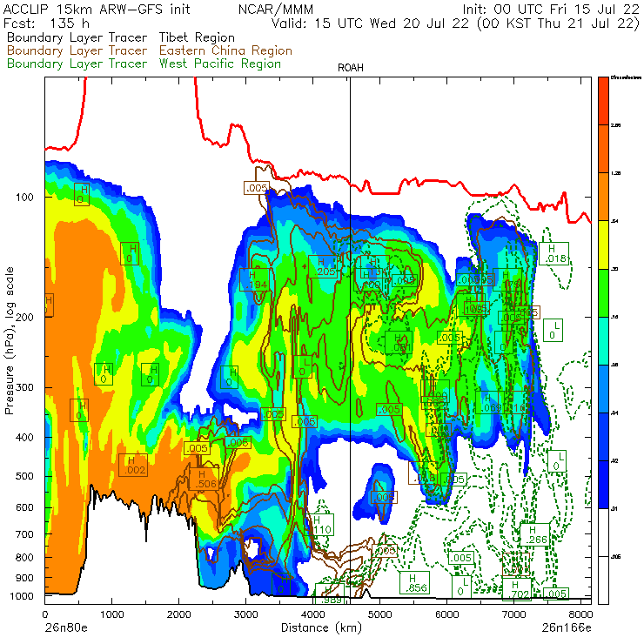Click 'Init: 00 UTC Fri 15 Jul 22'
644x644 pixels.
click(x=551, y=9)
